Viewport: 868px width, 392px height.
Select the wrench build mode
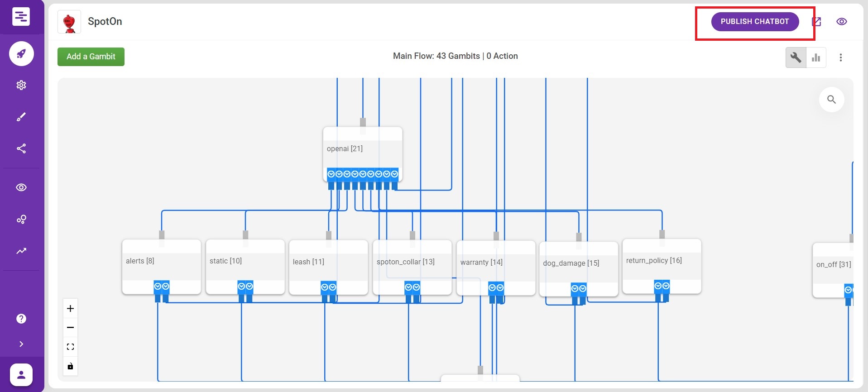(x=796, y=57)
